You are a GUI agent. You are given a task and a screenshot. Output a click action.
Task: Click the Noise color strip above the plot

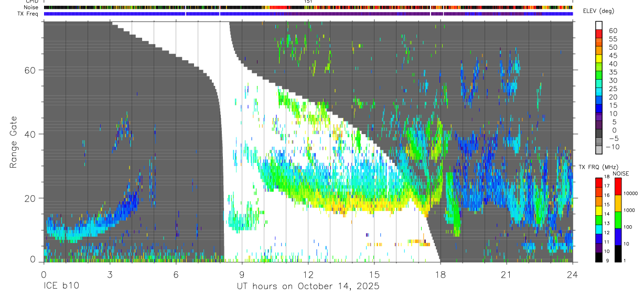[308, 7]
